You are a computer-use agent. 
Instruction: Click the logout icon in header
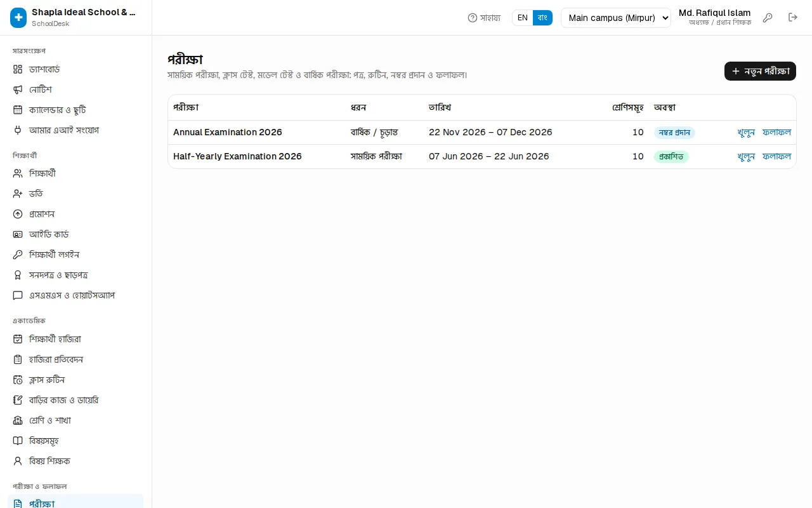click(x=793, y=18)
